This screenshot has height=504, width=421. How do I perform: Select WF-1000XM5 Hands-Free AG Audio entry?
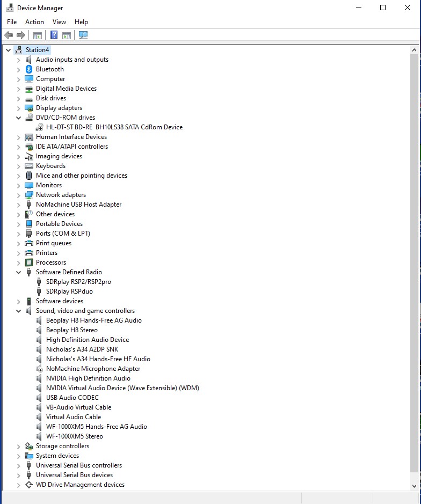[x=97, y=427]
